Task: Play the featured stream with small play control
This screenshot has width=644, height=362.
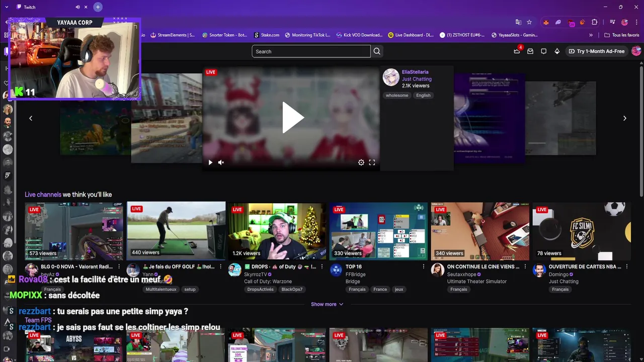Action: pyautogui.click(x=210, y=162)
